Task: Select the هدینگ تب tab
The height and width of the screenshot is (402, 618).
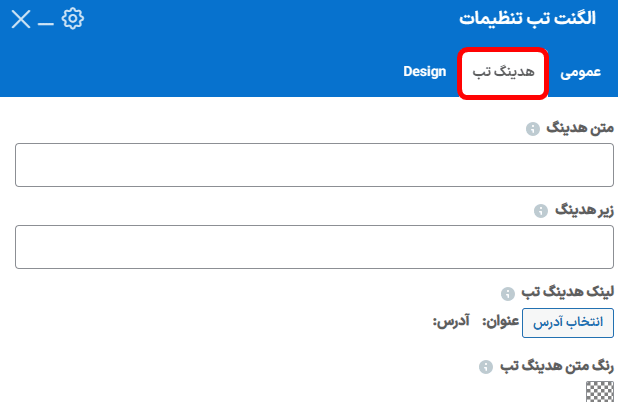Action: (503, 73)
